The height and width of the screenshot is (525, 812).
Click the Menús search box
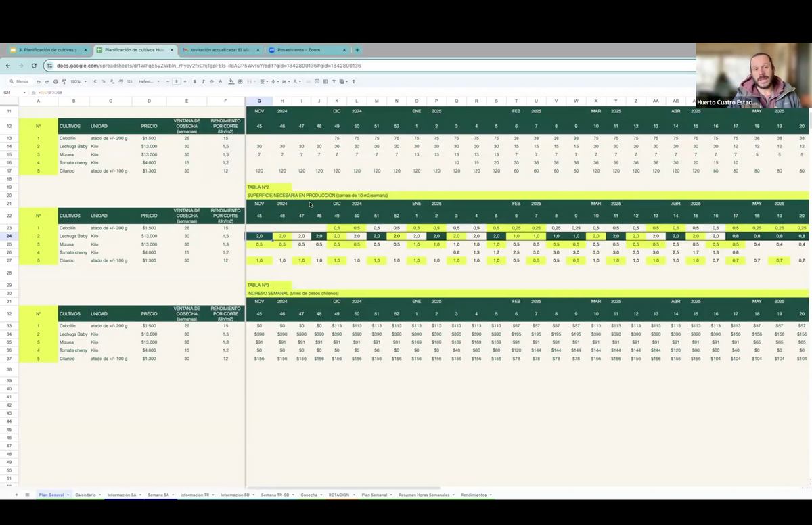pos(22,81)
